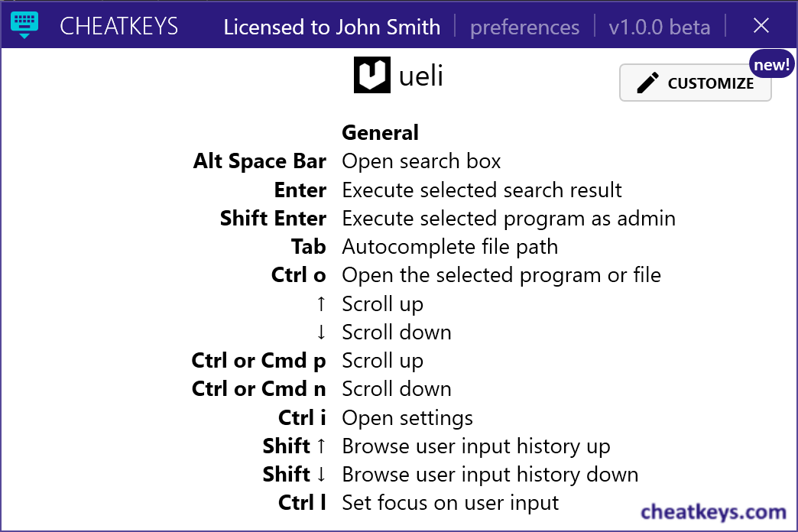798x532 pixels.
Task: Select Browse user input history up
Action: click(475, 446)
